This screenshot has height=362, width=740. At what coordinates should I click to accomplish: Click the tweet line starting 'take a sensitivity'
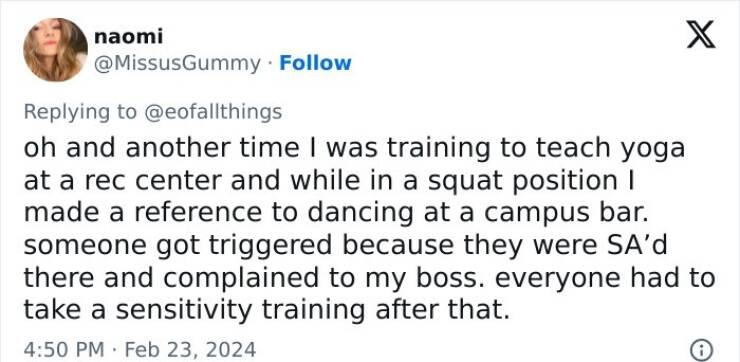pos(267,310)
